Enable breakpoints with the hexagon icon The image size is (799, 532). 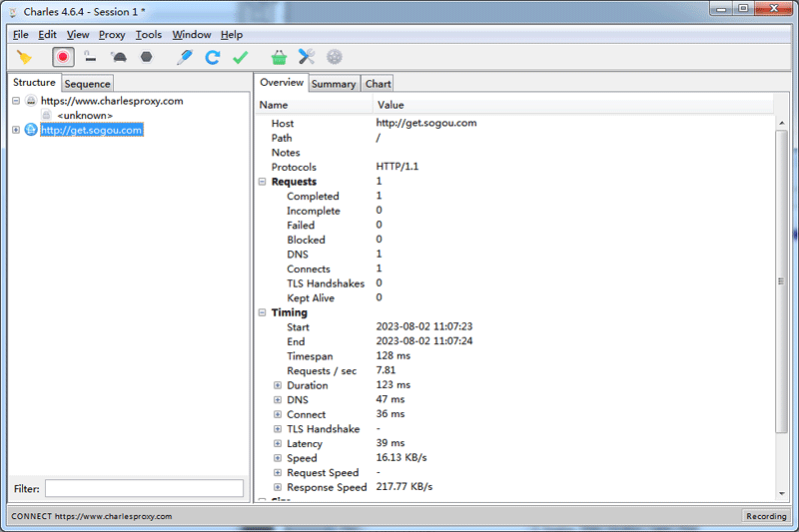146,58
